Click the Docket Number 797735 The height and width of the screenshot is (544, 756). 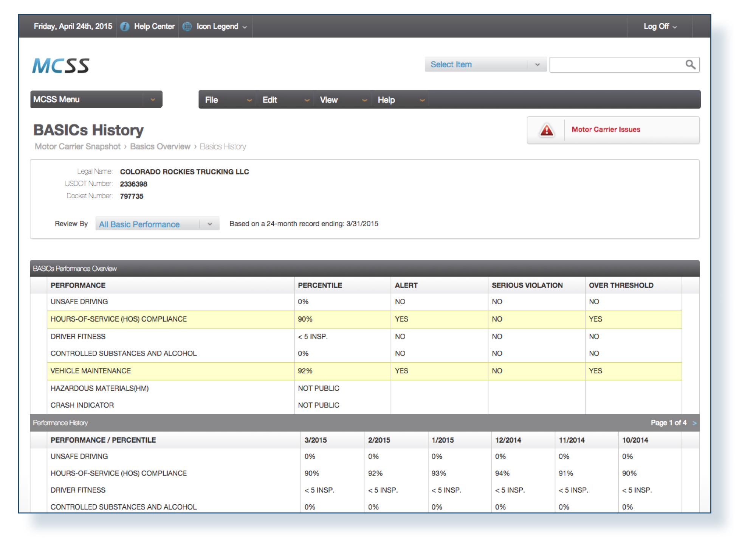(x=132, y=196)
